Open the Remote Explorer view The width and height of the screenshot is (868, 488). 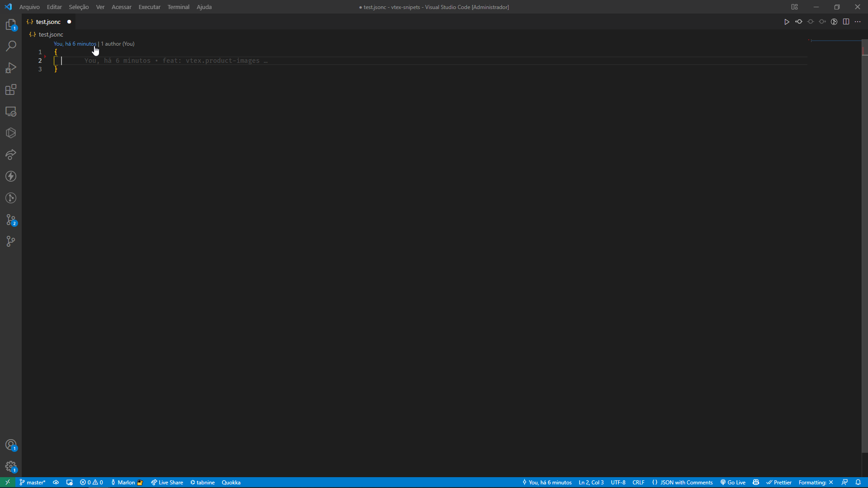click(11, 111)
